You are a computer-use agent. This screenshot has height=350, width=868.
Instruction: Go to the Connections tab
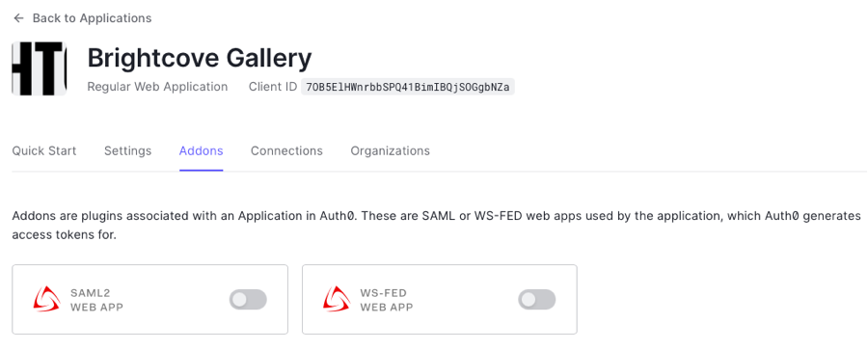[286, 151]
